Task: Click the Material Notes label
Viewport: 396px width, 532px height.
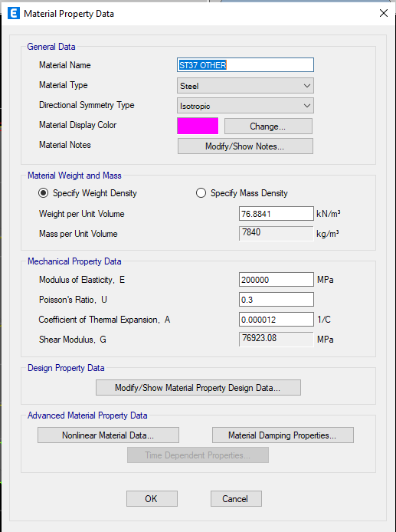Action: coord(65,145)
